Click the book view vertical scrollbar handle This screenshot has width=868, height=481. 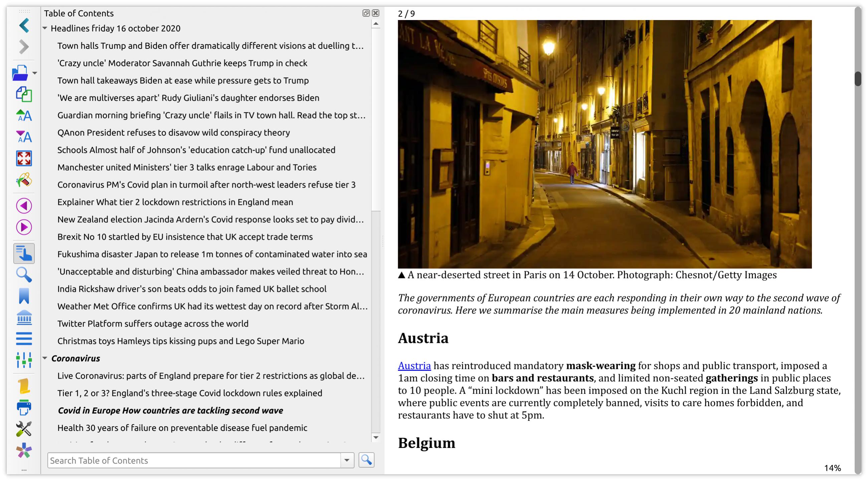coord(858,79)
